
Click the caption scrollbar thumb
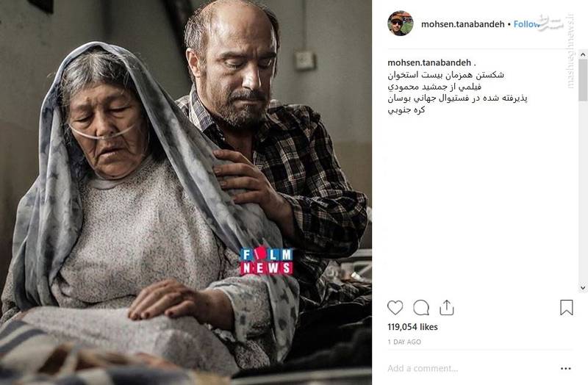pos(583,80)
